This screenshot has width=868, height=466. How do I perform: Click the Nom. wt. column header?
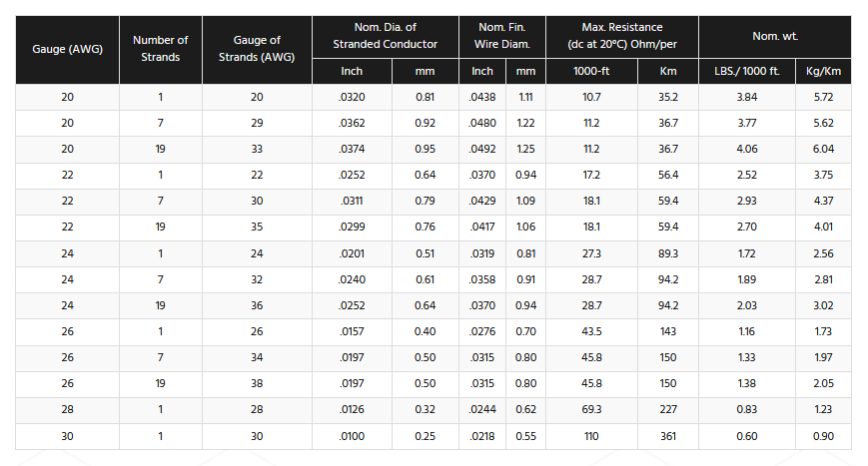[x=773, y=36]
